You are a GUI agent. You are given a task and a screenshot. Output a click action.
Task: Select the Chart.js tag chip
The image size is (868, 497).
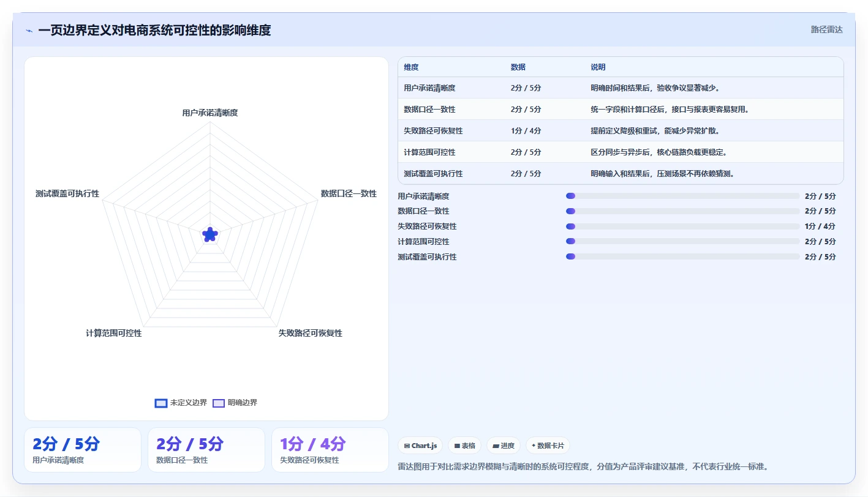click(x=420, y=446)
